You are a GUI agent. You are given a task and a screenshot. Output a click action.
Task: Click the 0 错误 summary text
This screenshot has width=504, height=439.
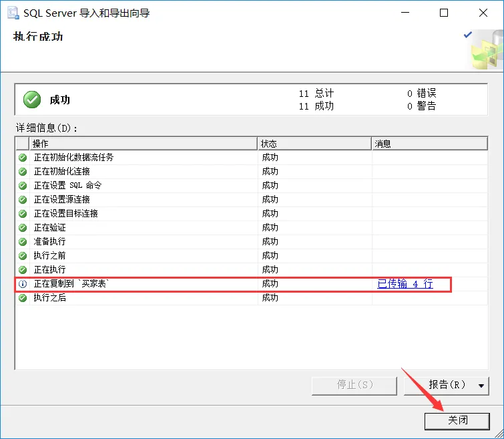click(421, 94)
